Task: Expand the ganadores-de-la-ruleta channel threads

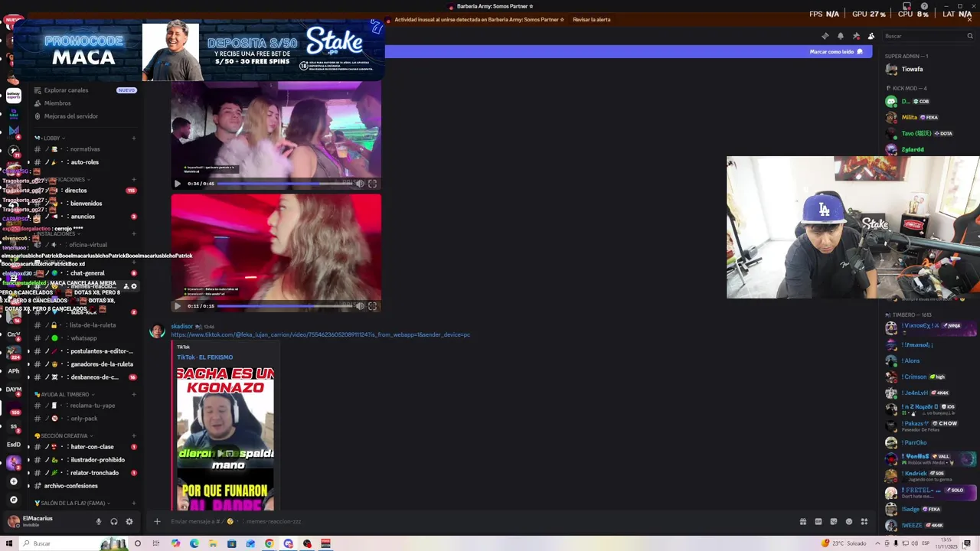Action: pyautogui.click(x=28, y=364)
